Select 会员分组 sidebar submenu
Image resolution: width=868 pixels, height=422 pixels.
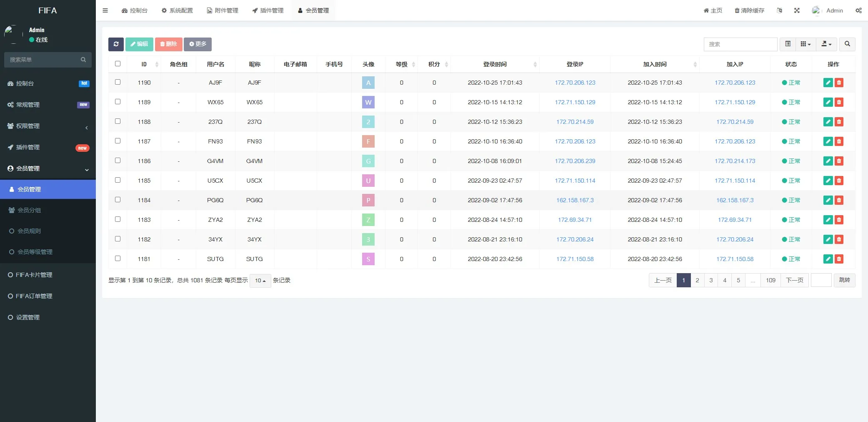48,210
